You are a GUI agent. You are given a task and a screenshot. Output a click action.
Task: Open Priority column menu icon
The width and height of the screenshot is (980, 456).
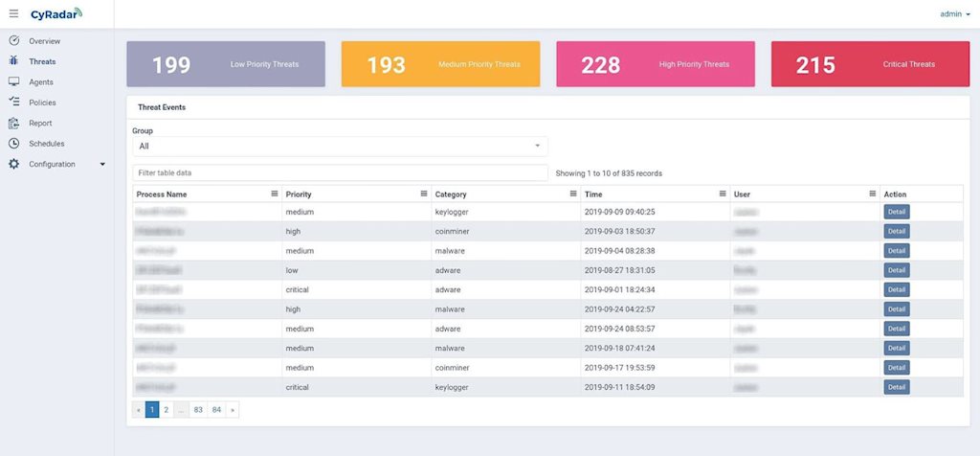(424, 194)
